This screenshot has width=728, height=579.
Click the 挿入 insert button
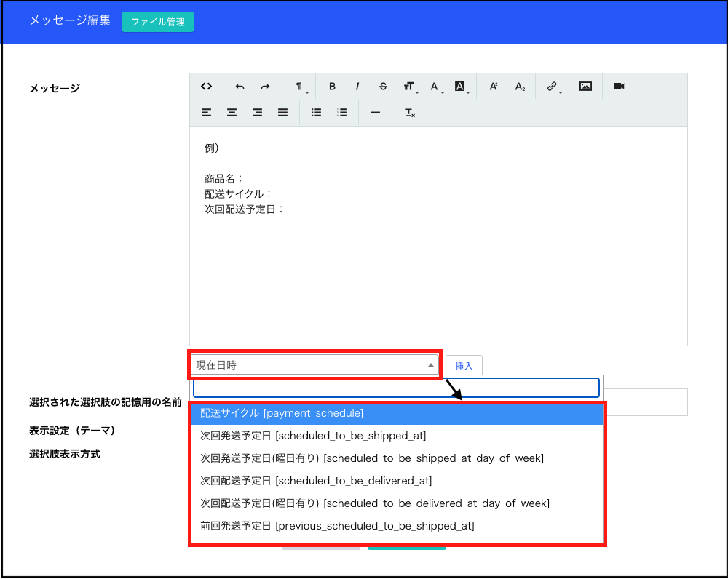(x=464, y=366)
